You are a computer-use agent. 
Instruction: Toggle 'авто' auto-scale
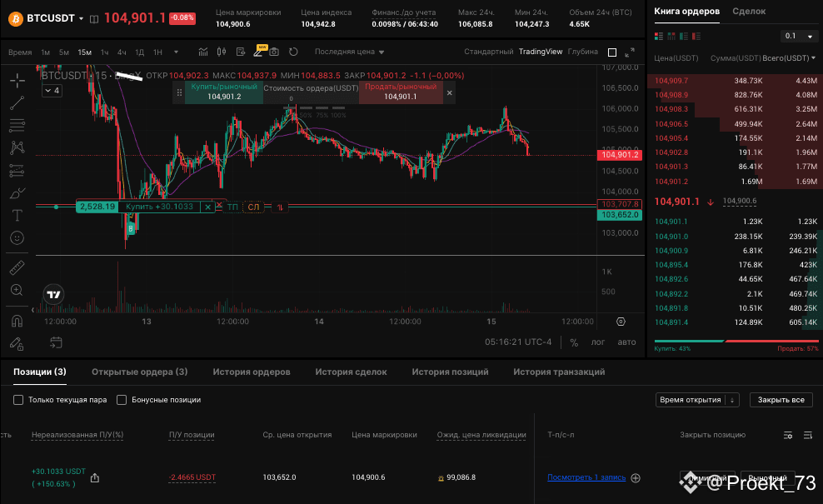click(626, 342)
